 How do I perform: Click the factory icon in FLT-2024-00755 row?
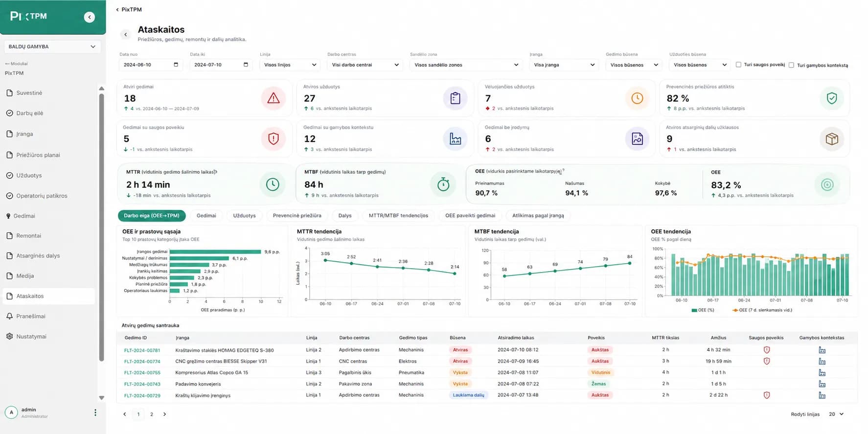point(822,372)
